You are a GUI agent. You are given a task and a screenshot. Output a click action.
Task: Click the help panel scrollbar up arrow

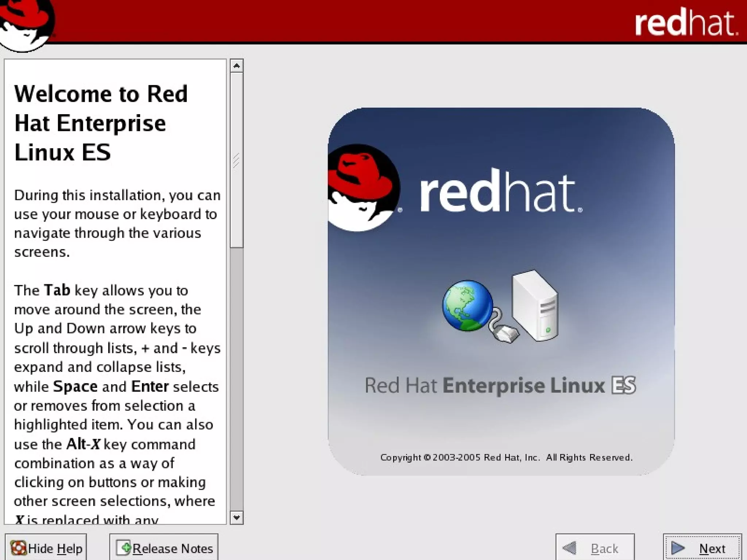(x=237, y=66)
